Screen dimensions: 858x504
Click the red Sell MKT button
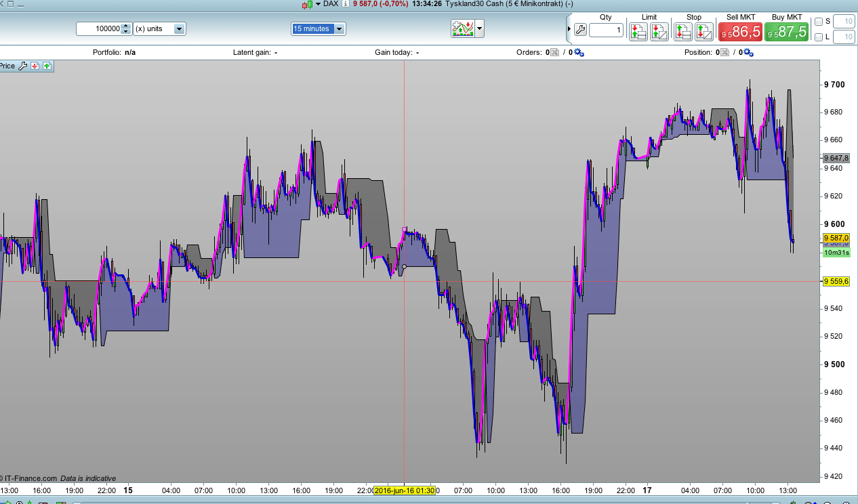tap(740, 31)
